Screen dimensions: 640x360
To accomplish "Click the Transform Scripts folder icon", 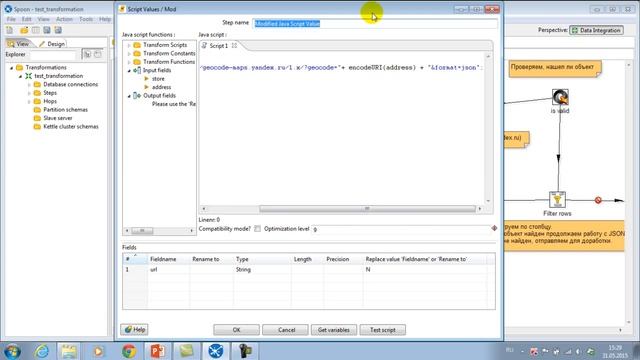I will (137, 45).
